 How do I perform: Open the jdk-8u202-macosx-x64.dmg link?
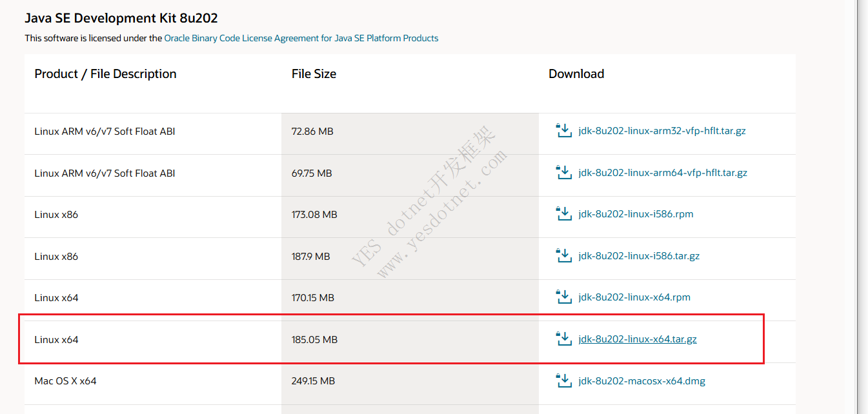[642, 381]
